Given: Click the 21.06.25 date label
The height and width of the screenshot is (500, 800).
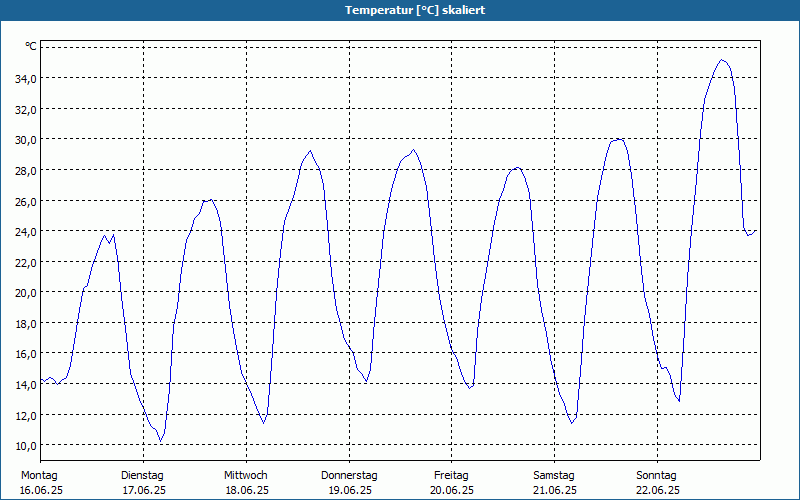Looking at the screenshot, I should point(555,490).
